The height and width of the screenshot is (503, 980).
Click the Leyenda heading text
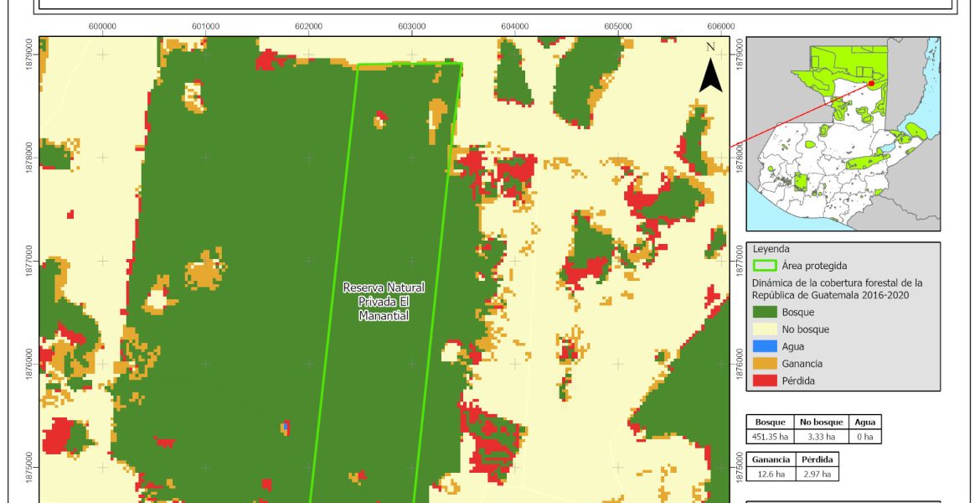(771, 249)
